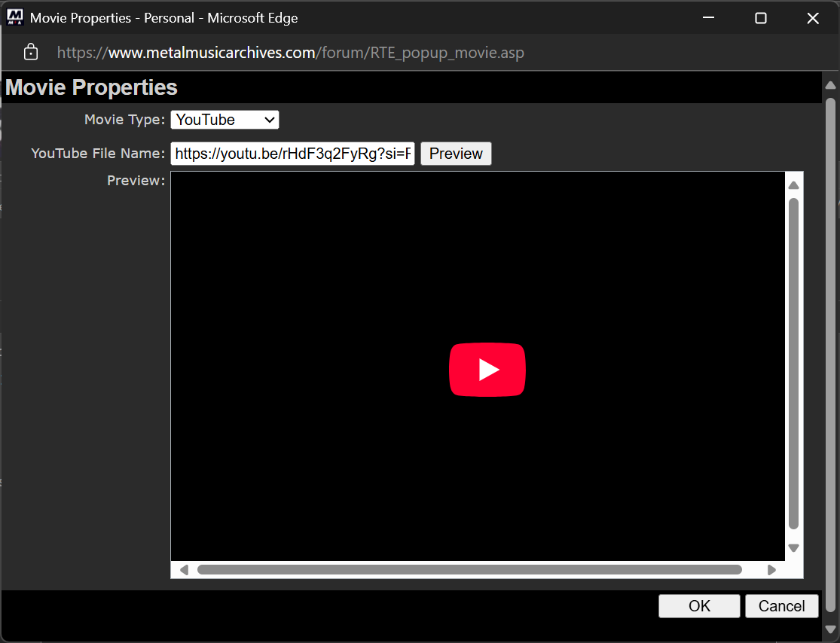The image size is (840, 643).
Task: Click preview pane scroll down arrow
Action: (794, 547)
